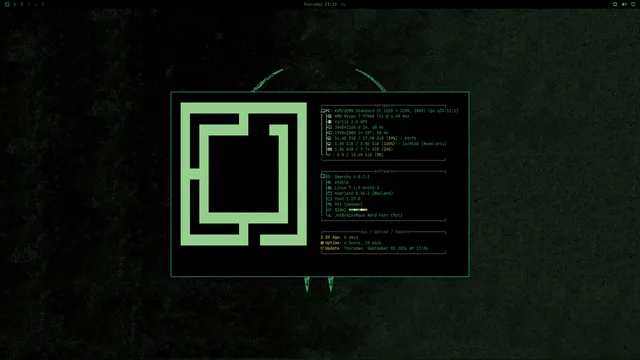This screenshot has height=360, width=640.
Task: Click the Hardware section header
Action: click(383, 106)
